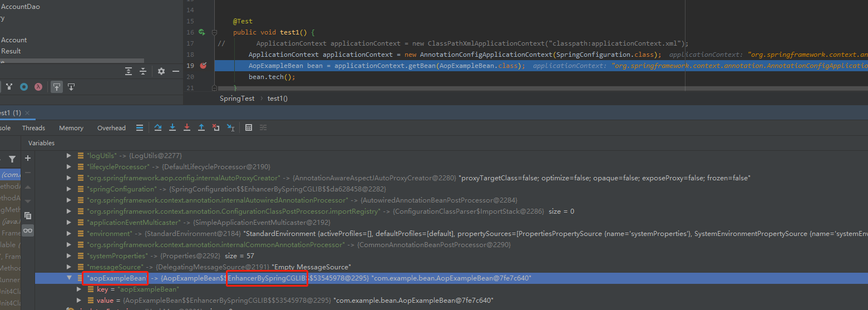Click the Trace Current Stream Chain icon
Screen dimensions: 868x310
tap(263, 128)
